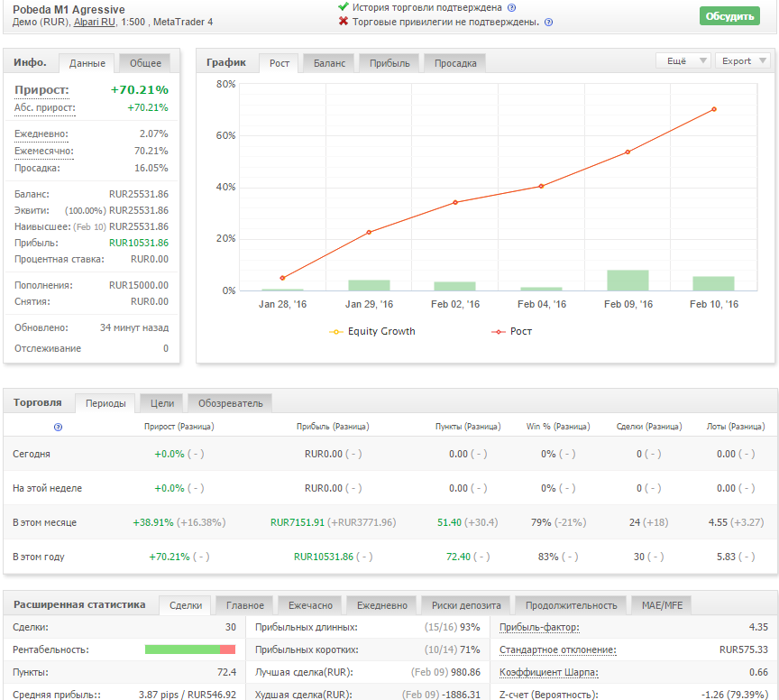Viewport: 779px width, 700px height.
Task: Open the Периоды trading tab
Action: 105,403
